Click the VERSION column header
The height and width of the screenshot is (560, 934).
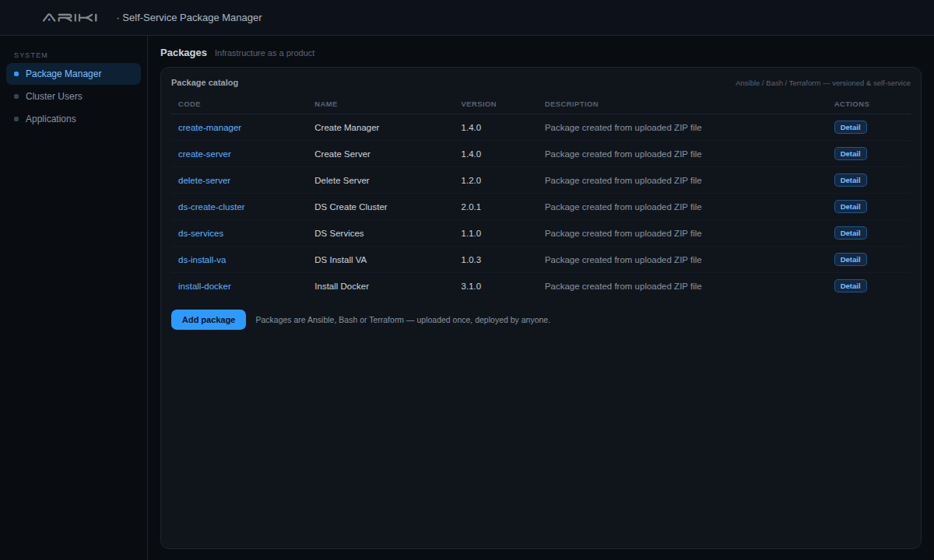point(479,104)
